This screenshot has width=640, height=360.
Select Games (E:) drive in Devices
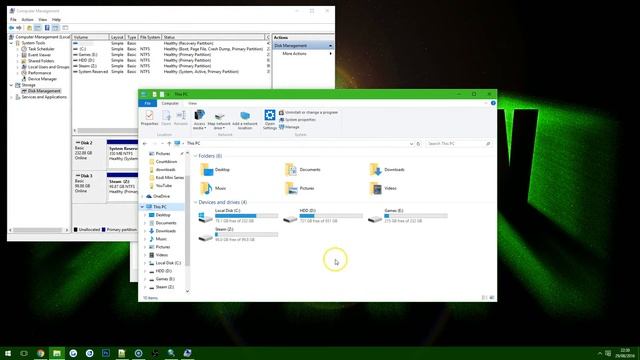(407, 216)
